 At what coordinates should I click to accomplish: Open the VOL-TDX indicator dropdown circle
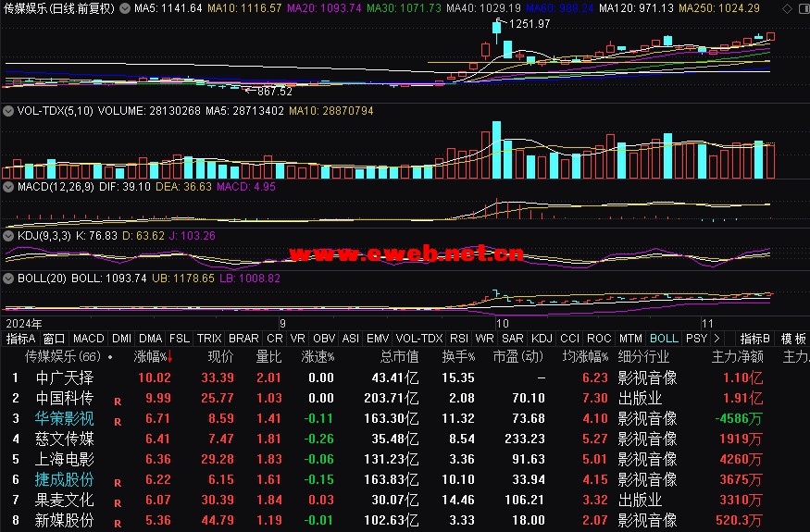point(8,110)
